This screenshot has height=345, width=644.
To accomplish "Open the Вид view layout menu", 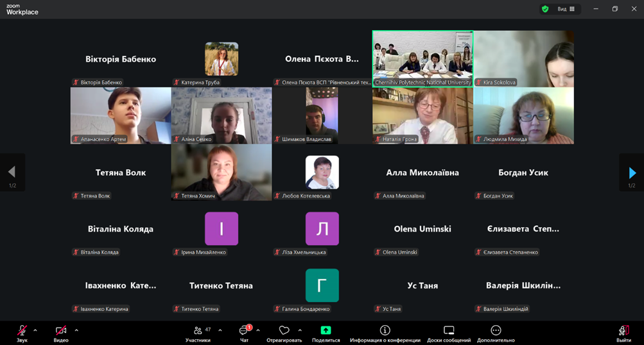I will point(566,9).
